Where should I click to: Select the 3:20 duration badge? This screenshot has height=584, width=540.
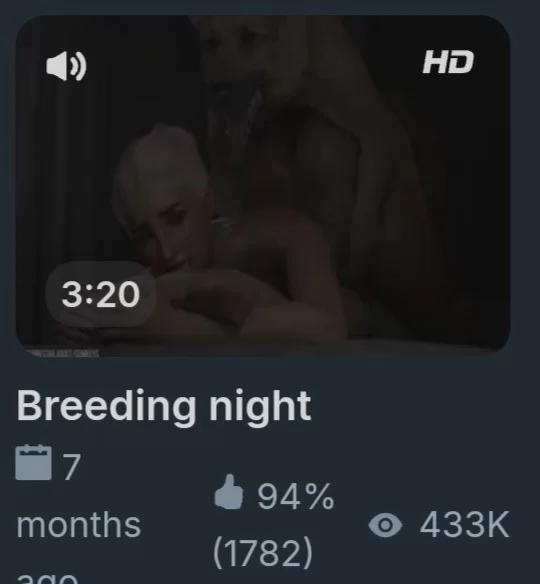click(101, 294)
